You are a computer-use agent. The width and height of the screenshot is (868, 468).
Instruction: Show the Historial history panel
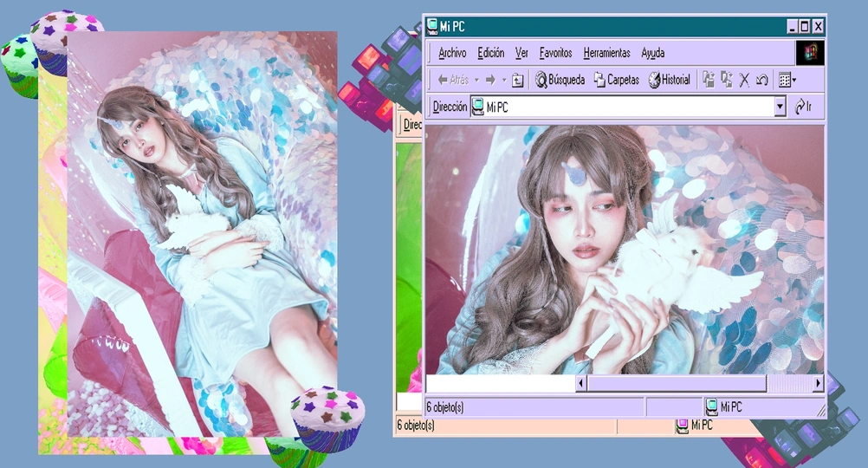(x=670, y=80)
